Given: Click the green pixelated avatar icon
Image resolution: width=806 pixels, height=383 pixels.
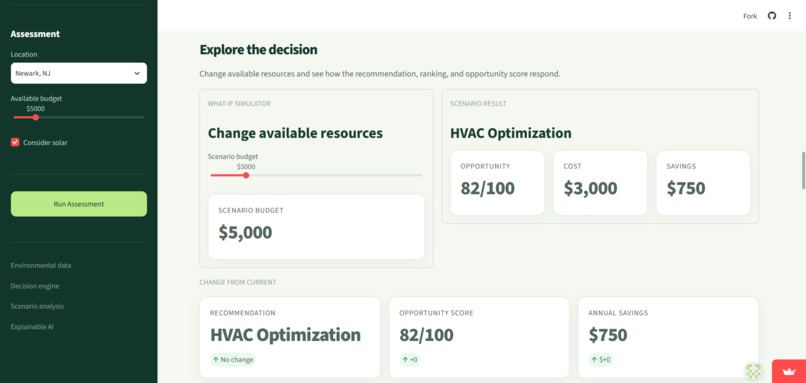Looking at the screenshot, I should [x=754, y=371].
